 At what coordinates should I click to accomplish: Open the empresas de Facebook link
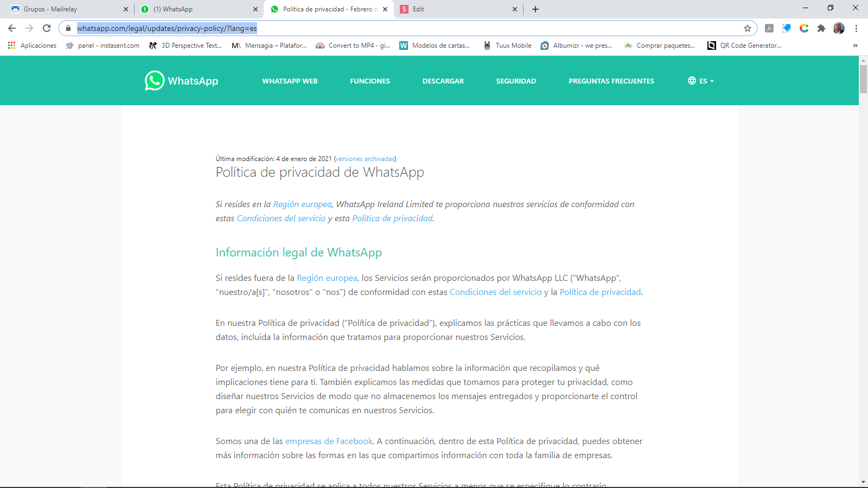[329, 441]
